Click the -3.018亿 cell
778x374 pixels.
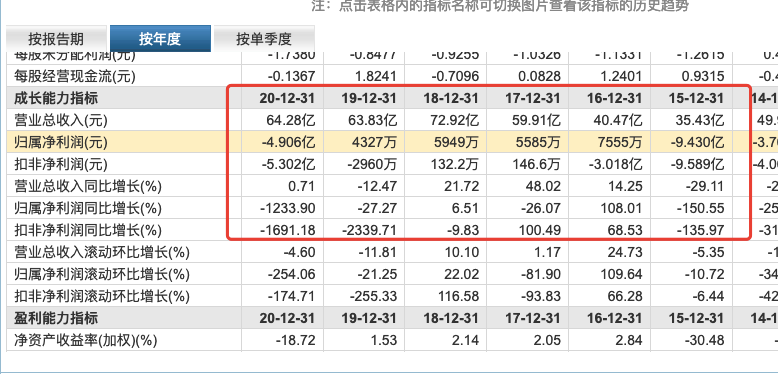pyautogui.click(x=615, y=164)
